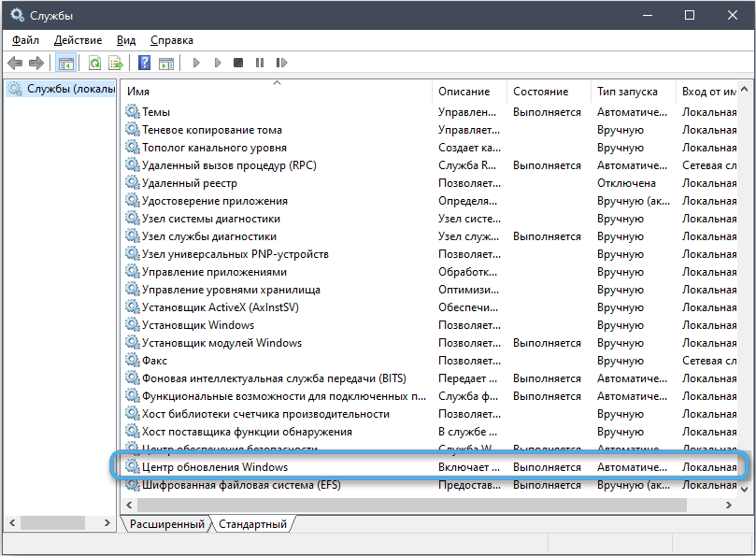Click the vertical scrollbar down arrow
Viewport: 756px width, 556px height.
pyautogui.click(x=746, y=489)
